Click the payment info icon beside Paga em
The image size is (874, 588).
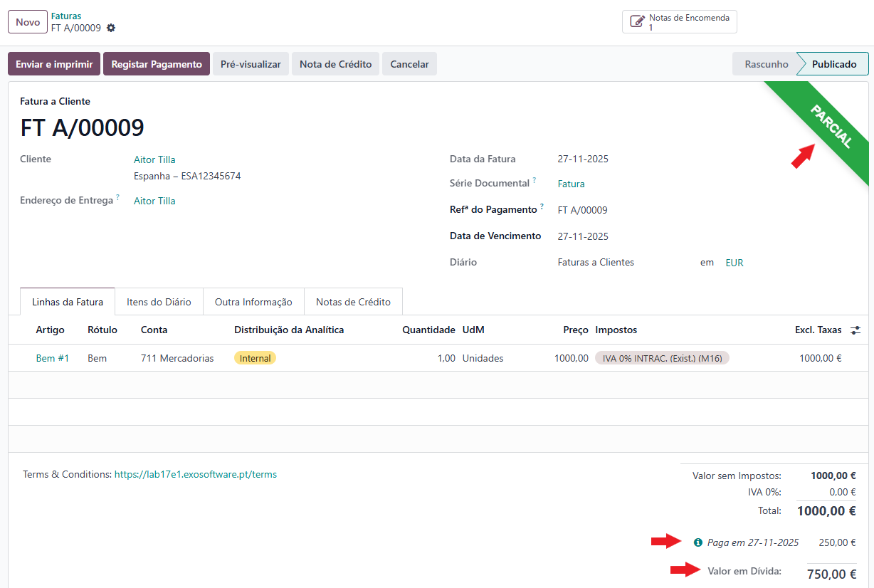tap(698, 542)
